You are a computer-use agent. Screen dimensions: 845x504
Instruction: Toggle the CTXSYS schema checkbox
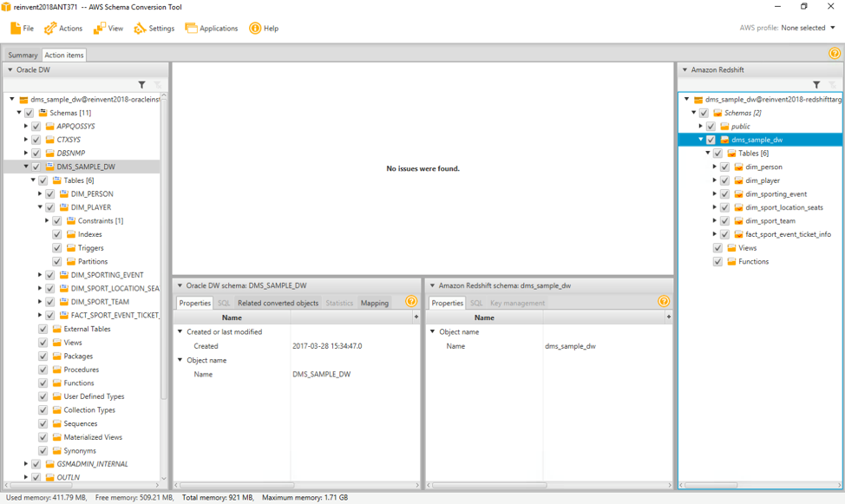tap(36, 140)
